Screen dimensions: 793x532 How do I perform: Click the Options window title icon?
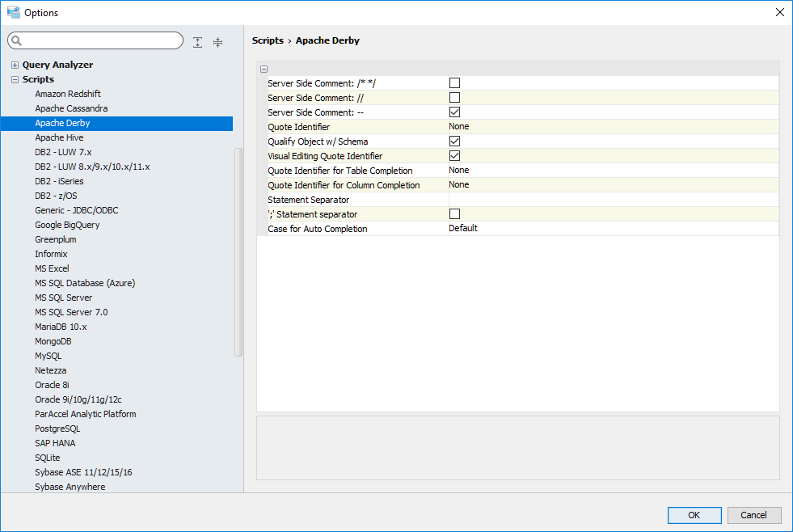(x=13, y=12)
